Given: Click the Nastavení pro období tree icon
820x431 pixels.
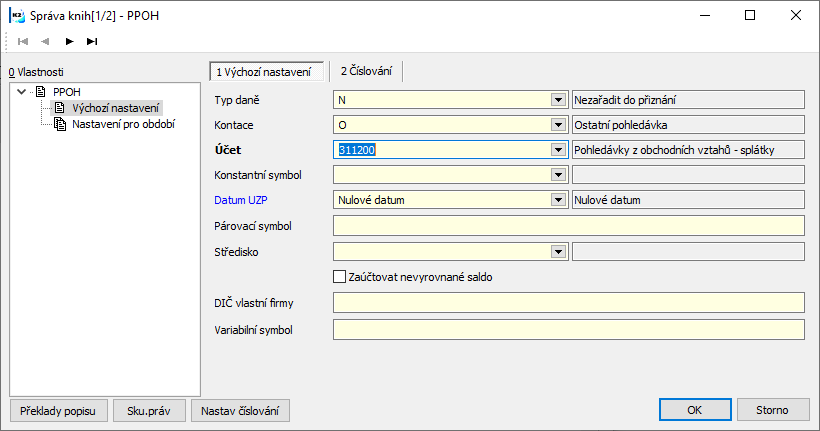Looking at the screenshot, I should pos(60,124).
